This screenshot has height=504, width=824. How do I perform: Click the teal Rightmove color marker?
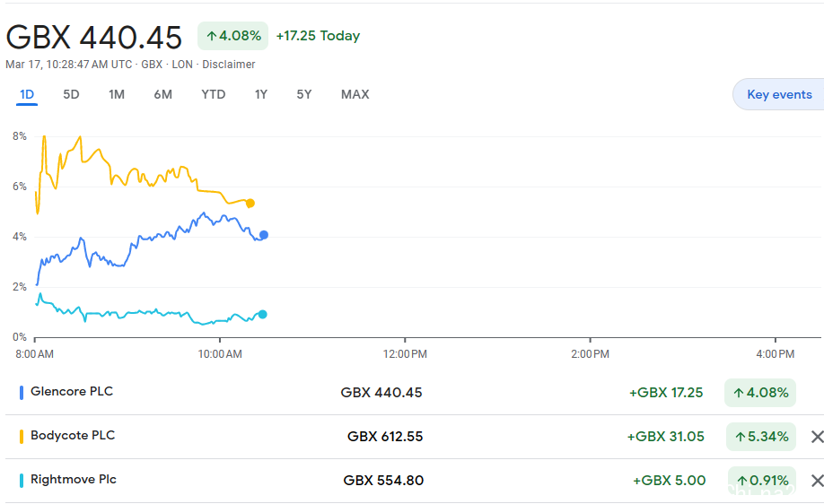(x=21, y=481)
